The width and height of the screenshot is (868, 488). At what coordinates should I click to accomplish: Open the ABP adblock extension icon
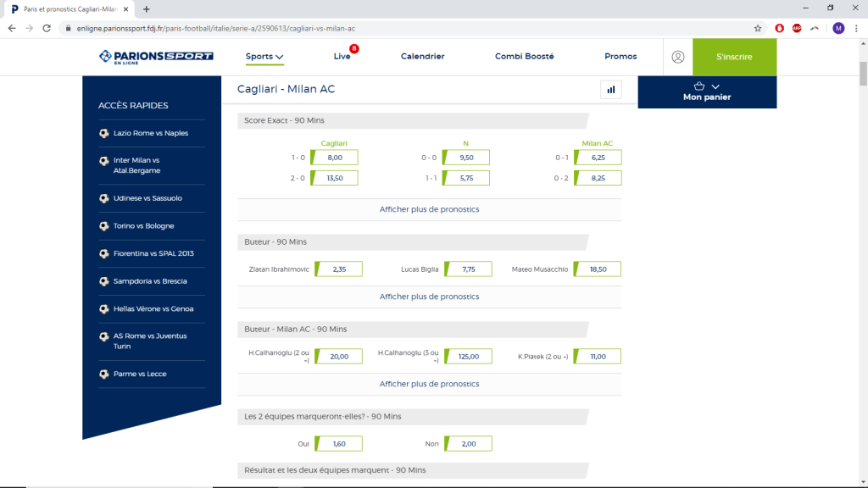(x=797, y=28)
